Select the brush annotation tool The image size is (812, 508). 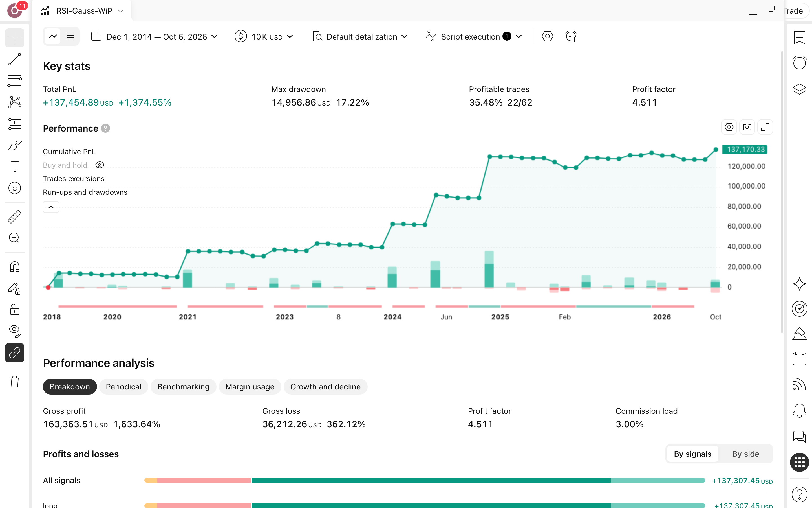click(15, 145)
